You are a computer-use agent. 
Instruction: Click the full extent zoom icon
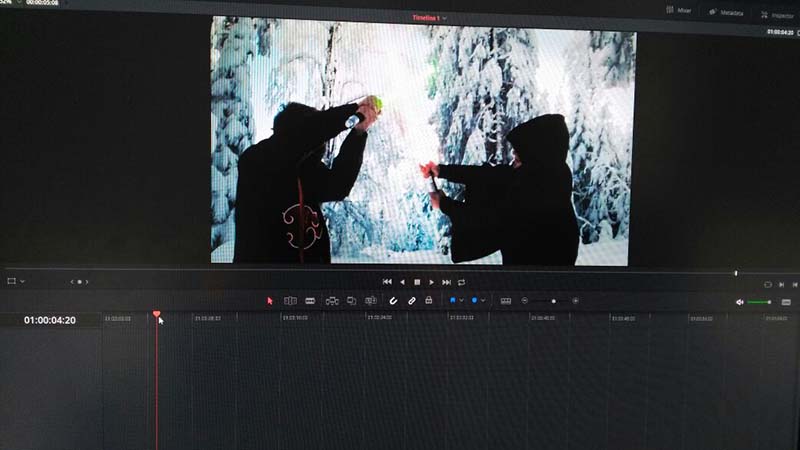pos(506,301)
